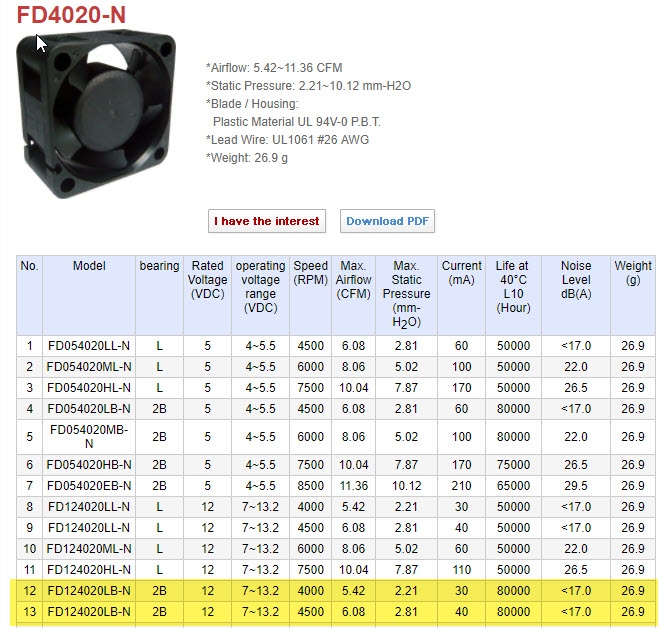Click row number 12 in the highlighted row

click(x=29, y=591)
